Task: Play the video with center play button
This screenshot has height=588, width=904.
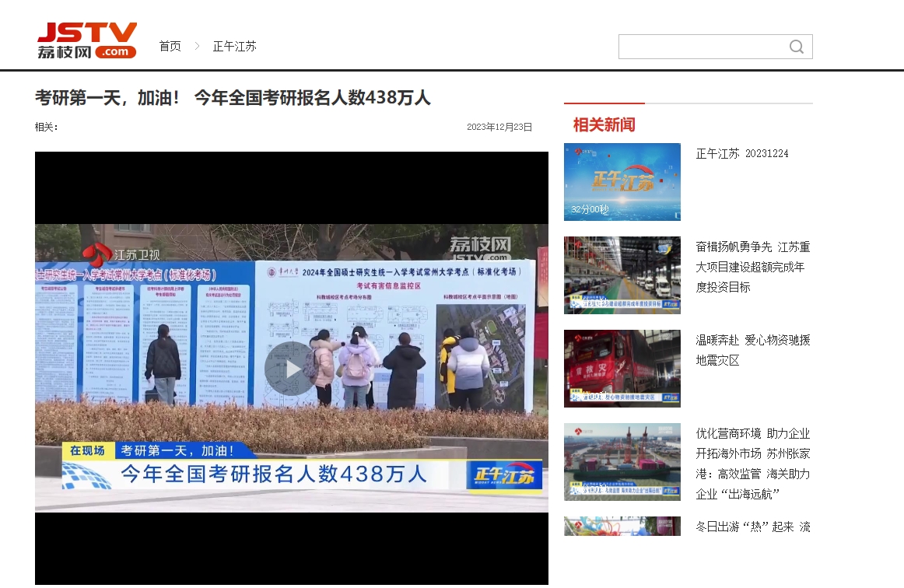Action: (289, 368)
